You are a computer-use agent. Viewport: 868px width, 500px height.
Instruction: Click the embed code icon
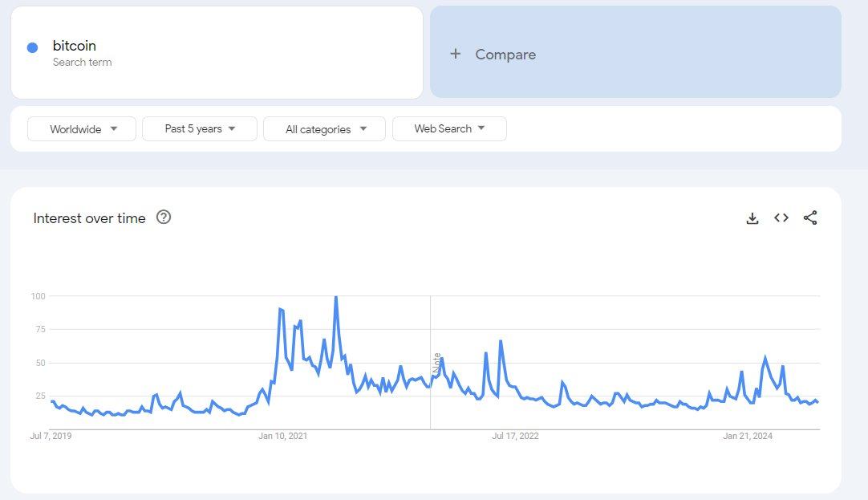tap(781, 218)
